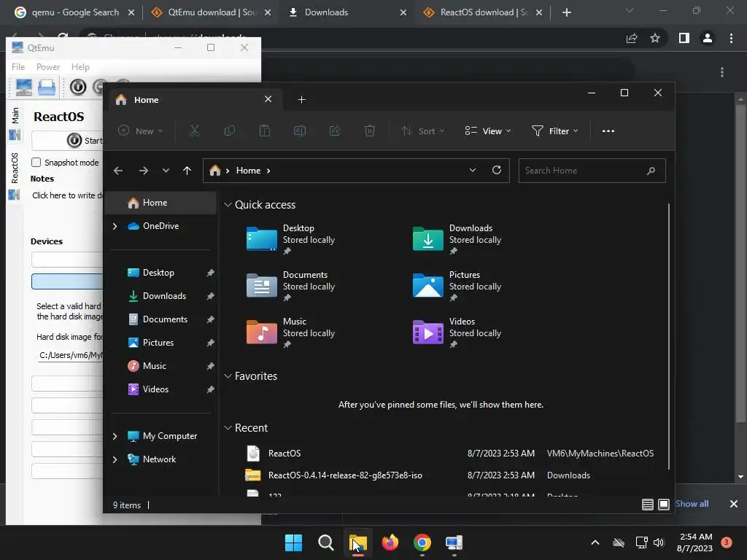Expand the Network tree node
The width and height of the screenshot is (747, 560).
pyautogui.click(x=115, y=459)
